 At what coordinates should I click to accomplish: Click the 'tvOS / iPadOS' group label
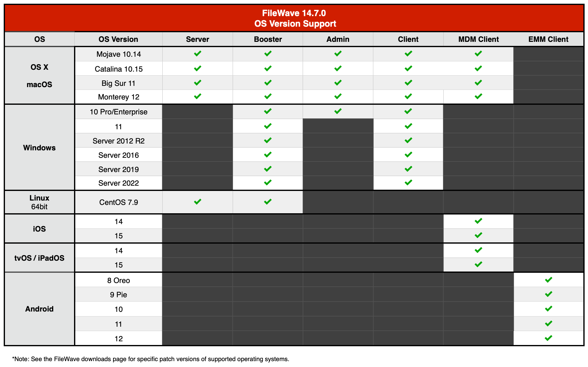click(39, 258)
